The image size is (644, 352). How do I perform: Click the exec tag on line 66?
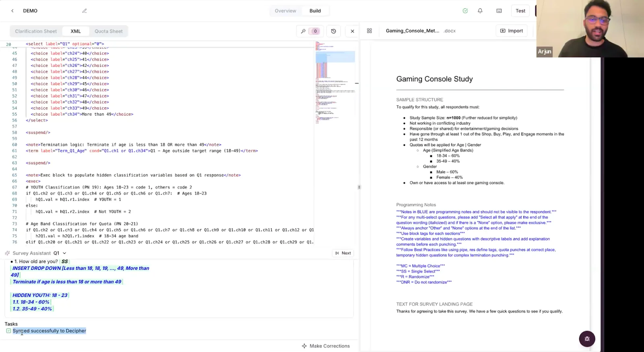click(x=33, y=181)
